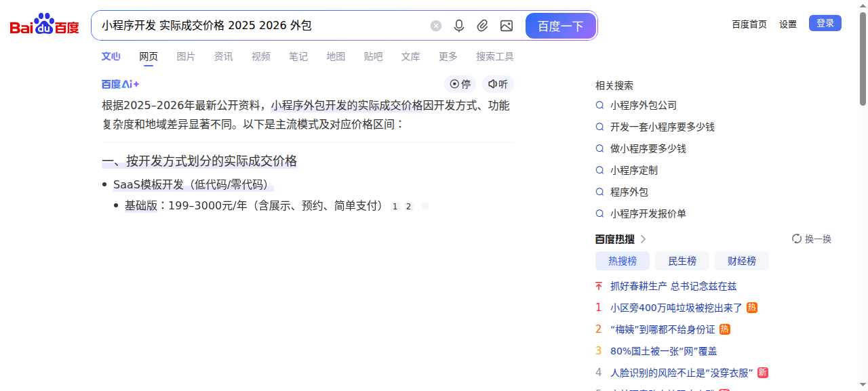Attach a file using paperclip icon
This screenshot has width=868, height=391.
coord(482,26)
